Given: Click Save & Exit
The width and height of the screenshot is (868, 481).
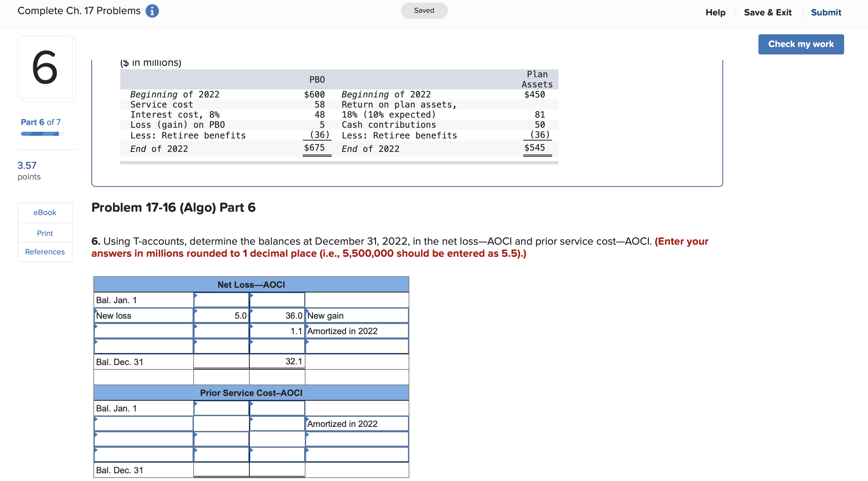Looking at the screenshot, I should click(x=767, y=12).
